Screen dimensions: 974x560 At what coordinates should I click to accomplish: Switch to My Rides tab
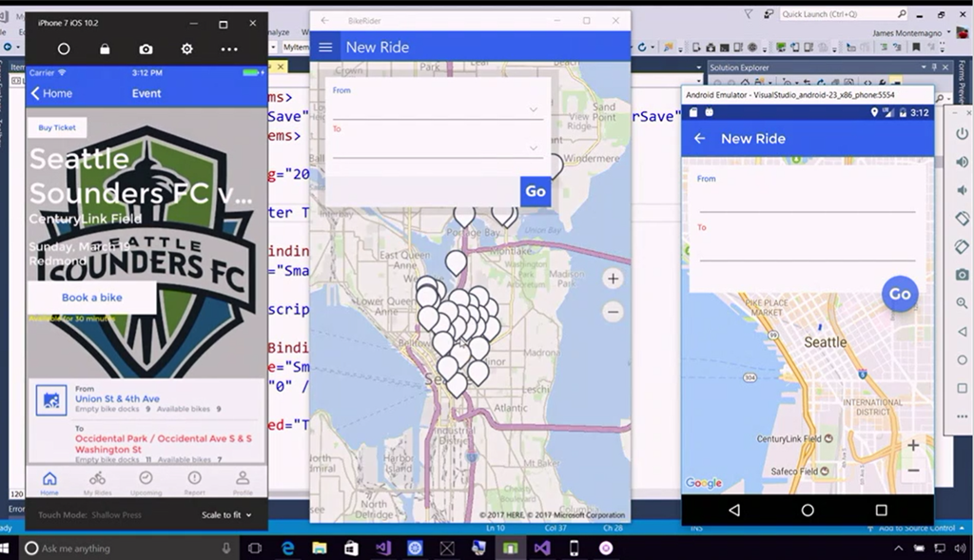click(x=98, y=482)
